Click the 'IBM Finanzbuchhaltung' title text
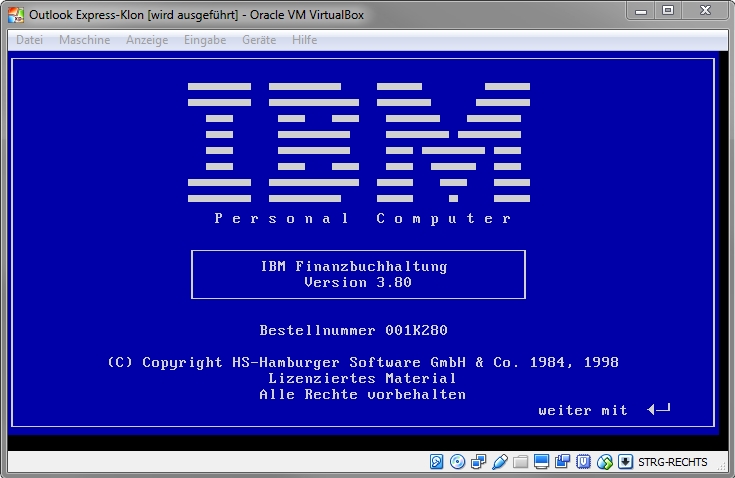735x478 pixels. (354, 266)
